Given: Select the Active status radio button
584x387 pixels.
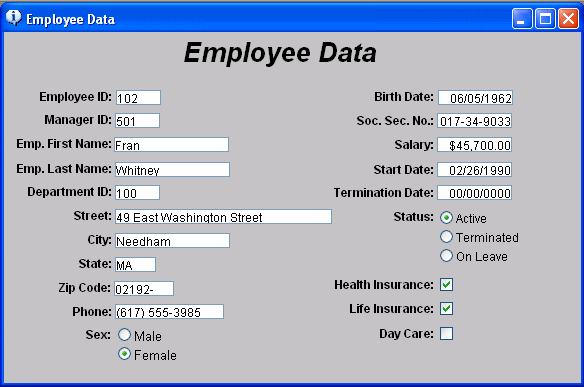Looking at the screenshot, I should pyautogui.click(x=446, y=218).
